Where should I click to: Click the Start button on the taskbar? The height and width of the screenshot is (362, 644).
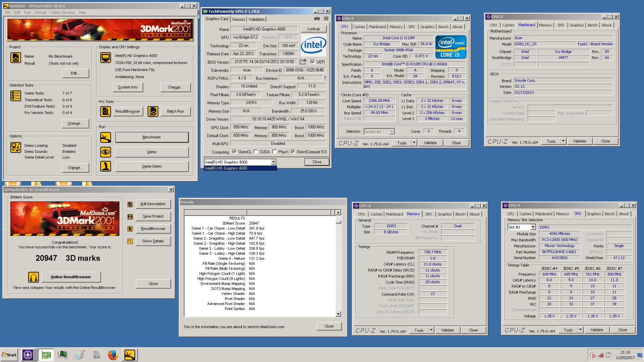pyautogui.click(x=9, y=355)
